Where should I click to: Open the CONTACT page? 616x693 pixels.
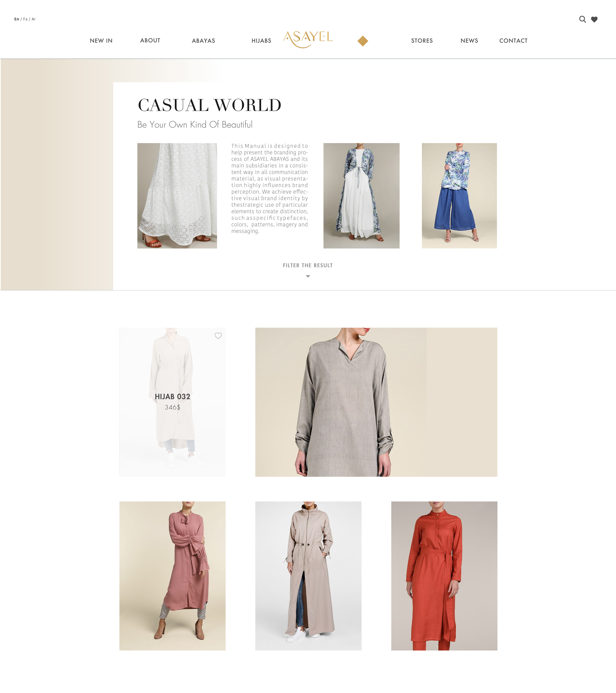(513, 41)
